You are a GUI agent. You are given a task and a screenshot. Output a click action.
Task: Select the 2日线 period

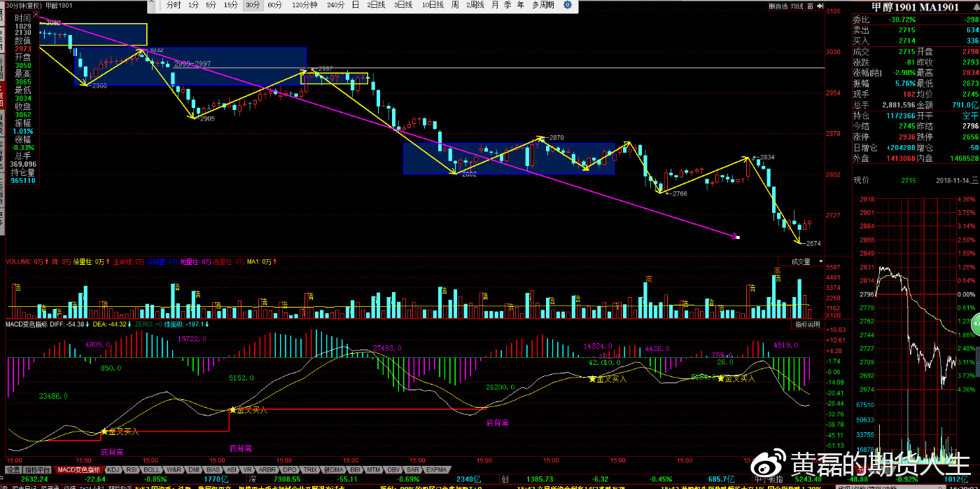tap(377, 5)
